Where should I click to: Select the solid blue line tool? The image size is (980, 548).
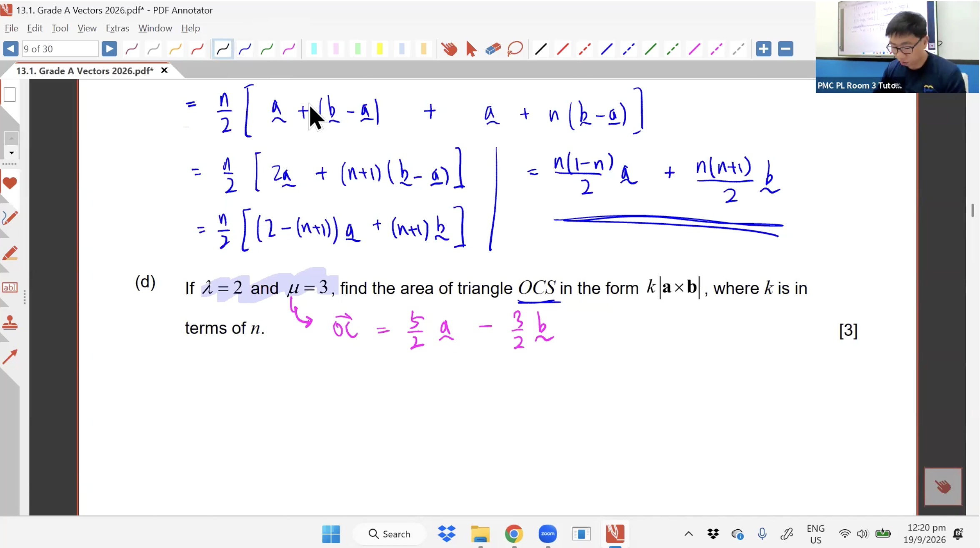pyautogui.click(x=607, y=49)
